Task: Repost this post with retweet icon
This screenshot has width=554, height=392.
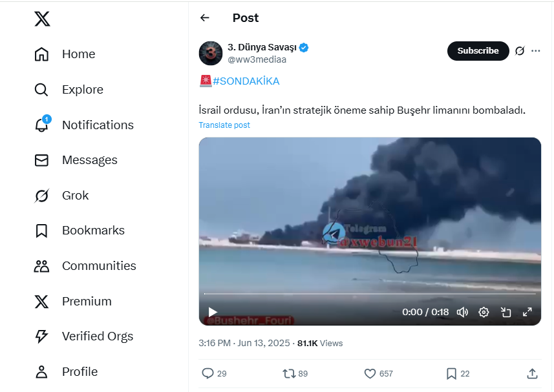Action: pyautogui.click(x=289, y=373)
